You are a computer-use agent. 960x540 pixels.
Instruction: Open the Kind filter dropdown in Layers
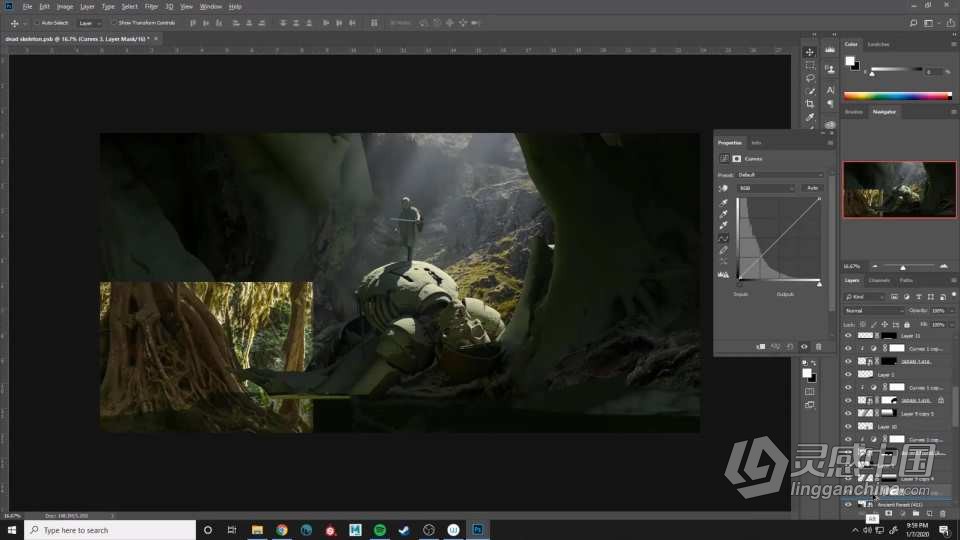pos(864,297)
